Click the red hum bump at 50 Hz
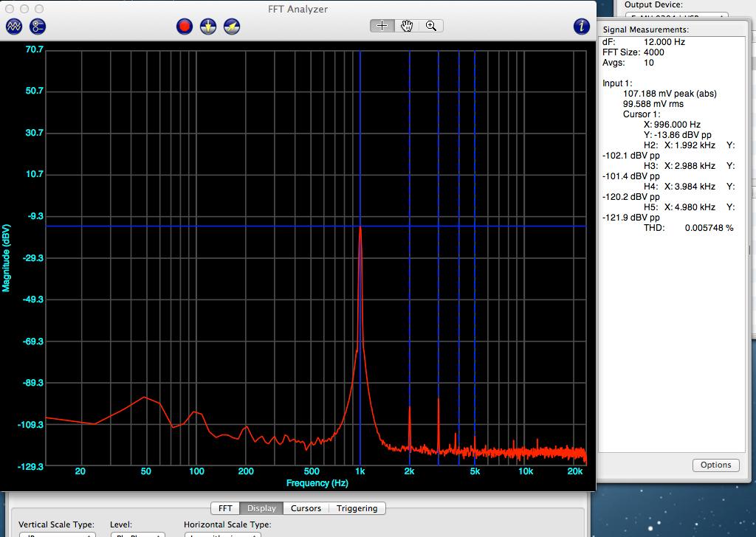This screenshot has height=537, width=756. pyautogui.click(x=145, y=398)
